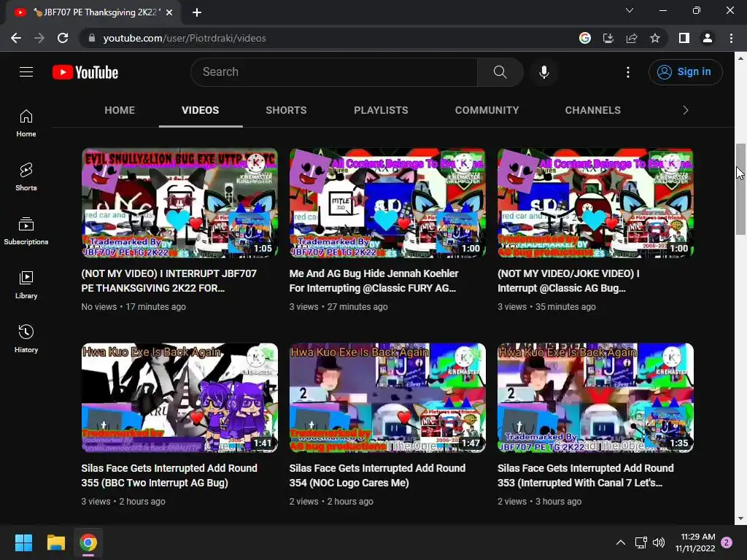Open Windows Start menu
The width and height of the screenshot is (747, 560).
point(23,542)
